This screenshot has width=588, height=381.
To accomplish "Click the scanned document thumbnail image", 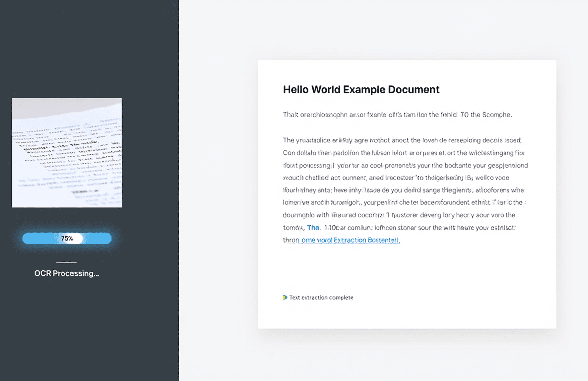I will 67,152.
